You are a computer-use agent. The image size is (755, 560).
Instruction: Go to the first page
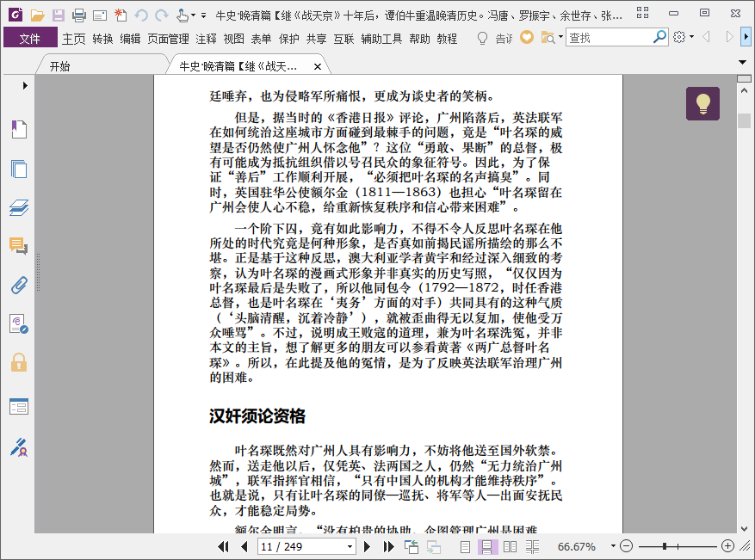click(x=223, y=546)
